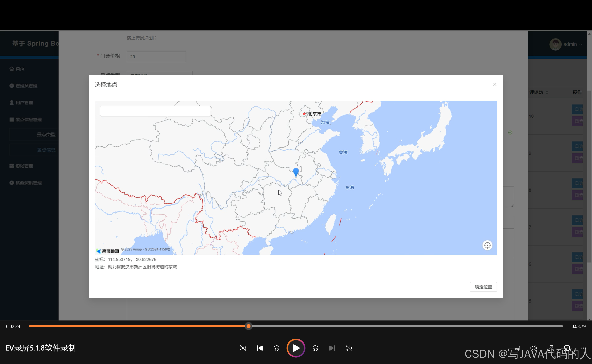Click the 确定位置 button
This screenshot has height=364, width=592.
(x=483, y=287)
